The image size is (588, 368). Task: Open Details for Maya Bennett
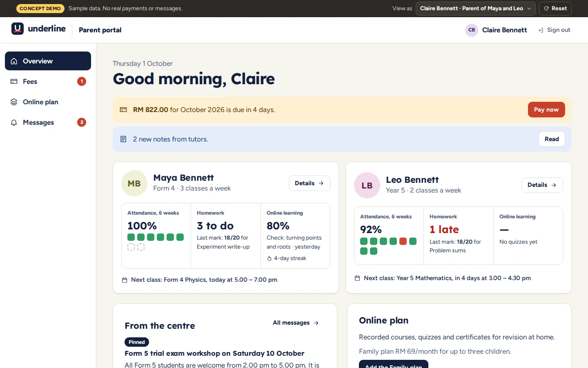click(309, 183)
